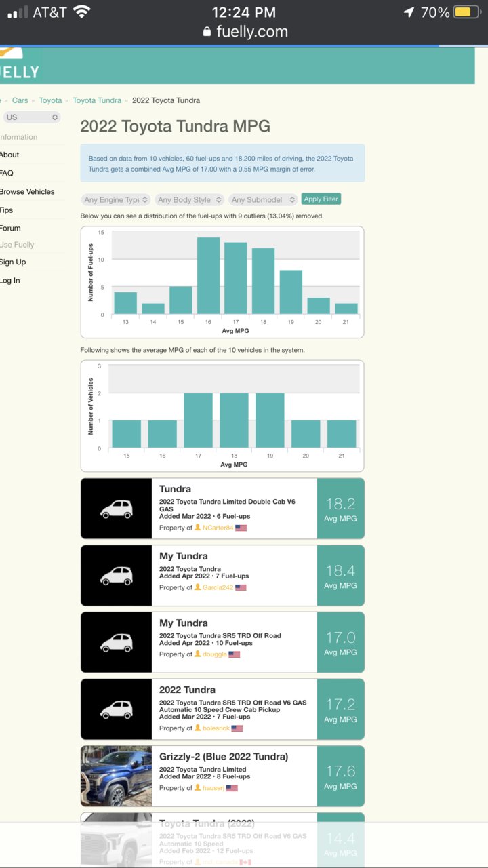This screenshot has width=488, height=868.
Task: Tap the battery icon in status bar
Action: 466,12
